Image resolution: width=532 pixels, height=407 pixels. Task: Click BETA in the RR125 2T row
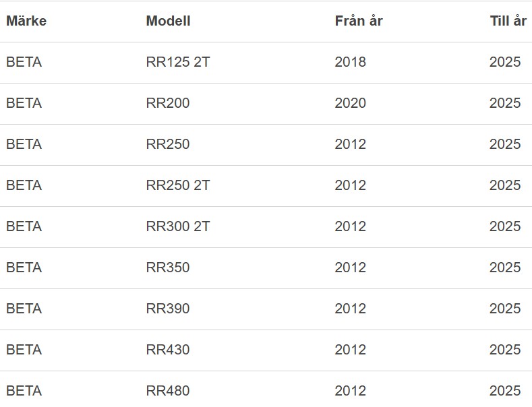coord(24,62)
